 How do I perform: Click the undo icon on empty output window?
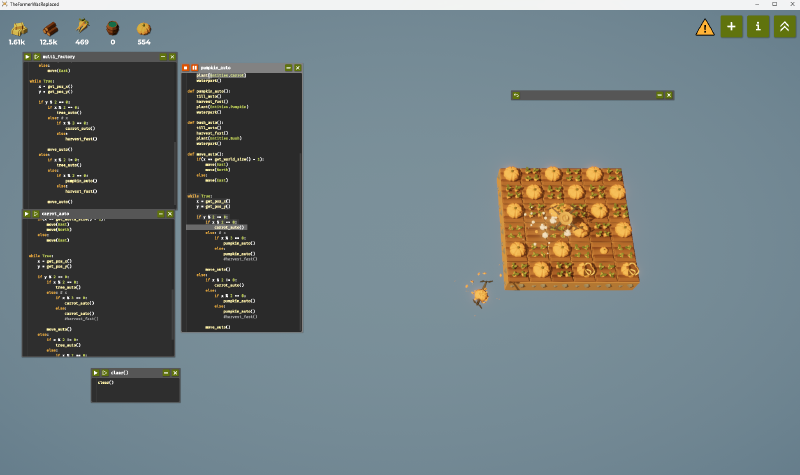pos(516,95)
